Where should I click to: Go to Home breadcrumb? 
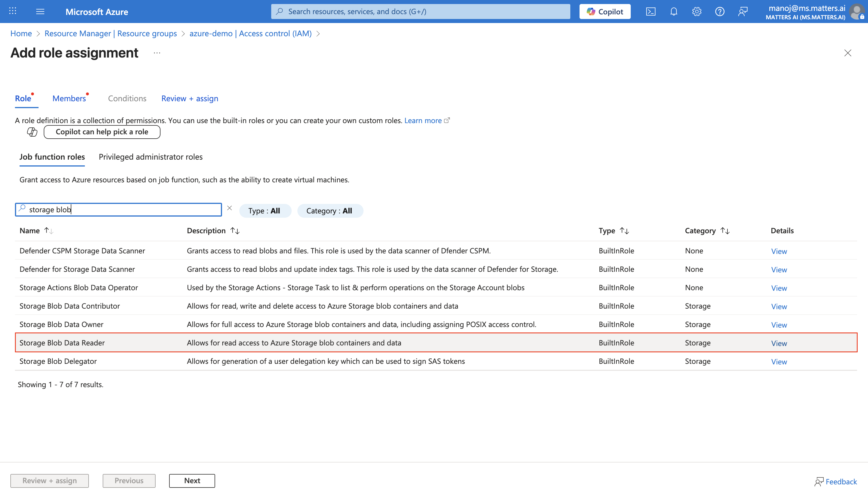point(21,33)
